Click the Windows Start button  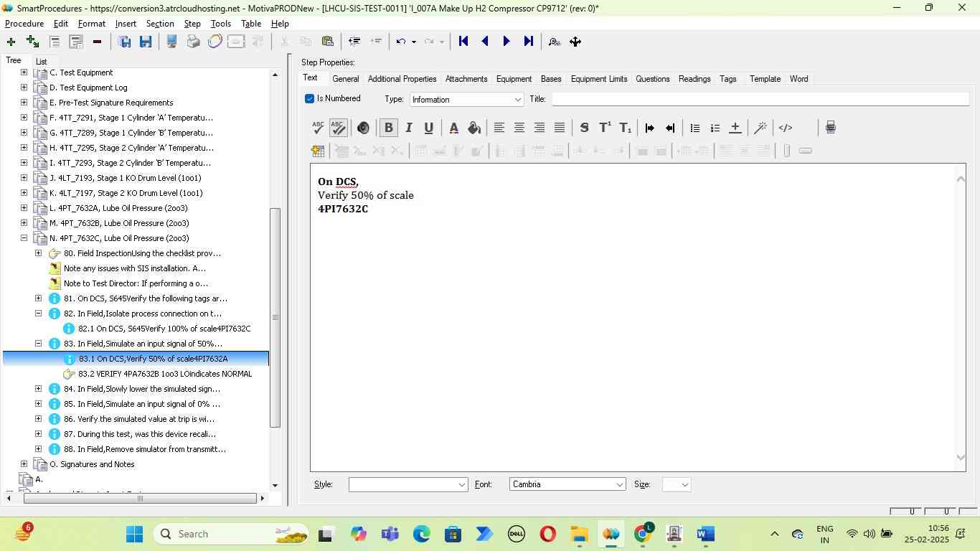(134, 534)
